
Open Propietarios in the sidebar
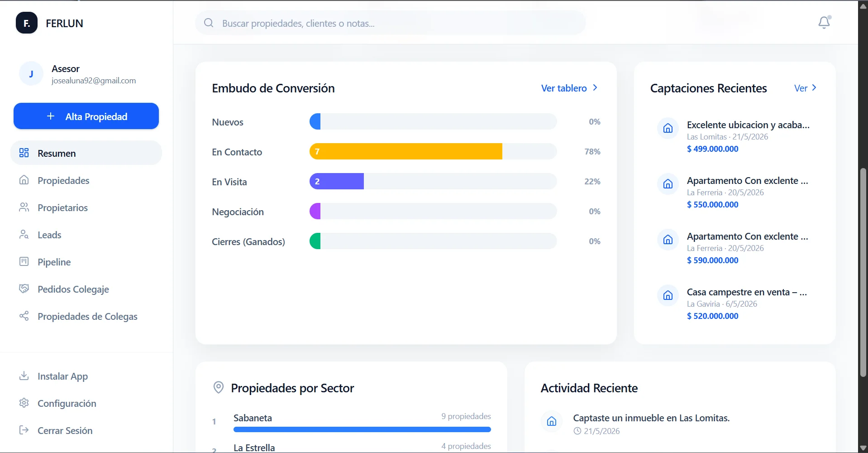(x=86, y=207)
